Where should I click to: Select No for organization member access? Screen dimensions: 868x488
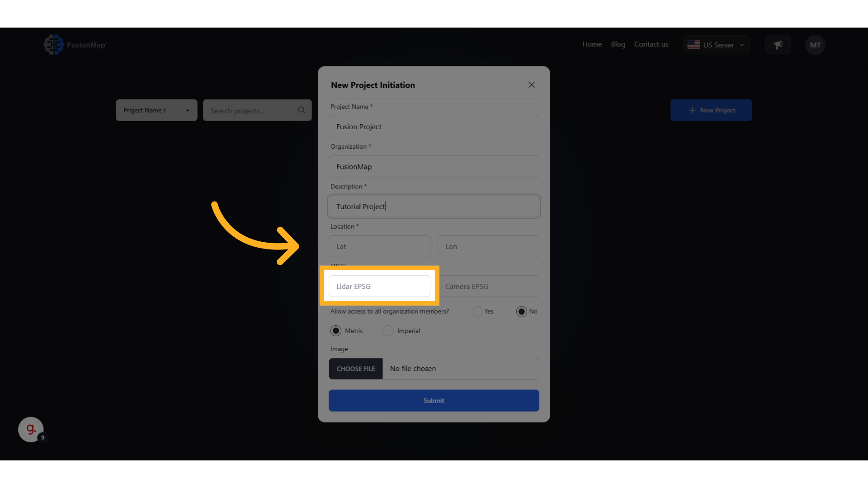pos(521,311)
